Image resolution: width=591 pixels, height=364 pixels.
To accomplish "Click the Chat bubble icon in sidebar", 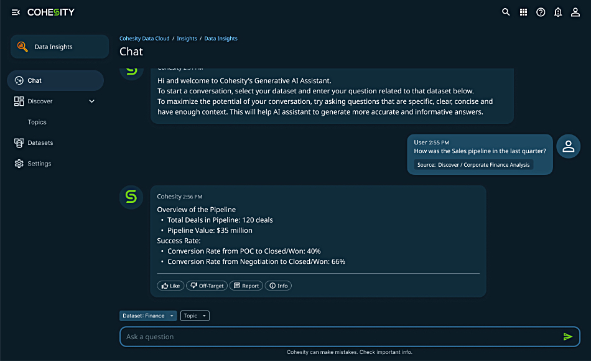I will coord(19,80).
